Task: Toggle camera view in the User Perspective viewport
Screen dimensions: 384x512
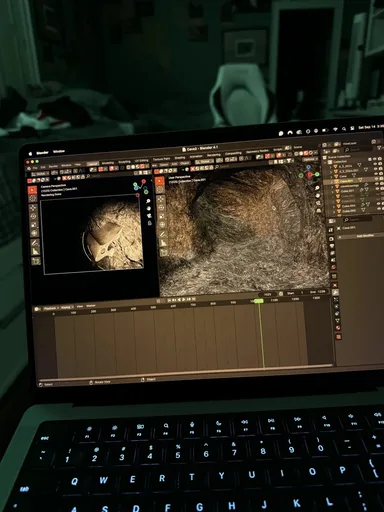Action: coord(318,203)
